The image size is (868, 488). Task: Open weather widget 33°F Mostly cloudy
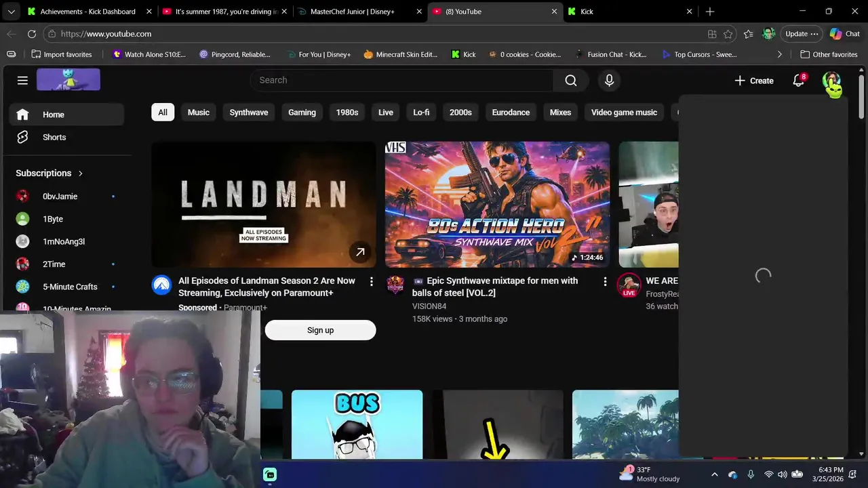[649, 474]
